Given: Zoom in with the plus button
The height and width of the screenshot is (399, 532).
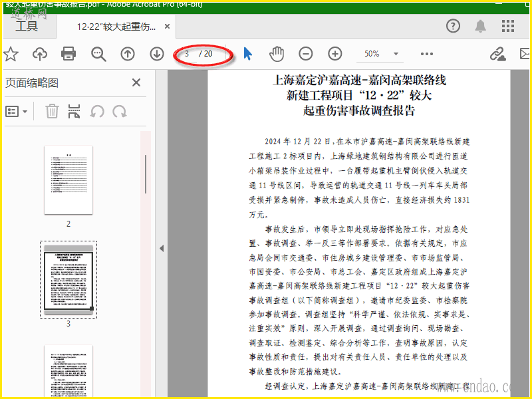Looking at the screenshot, I should pos(335,54).
